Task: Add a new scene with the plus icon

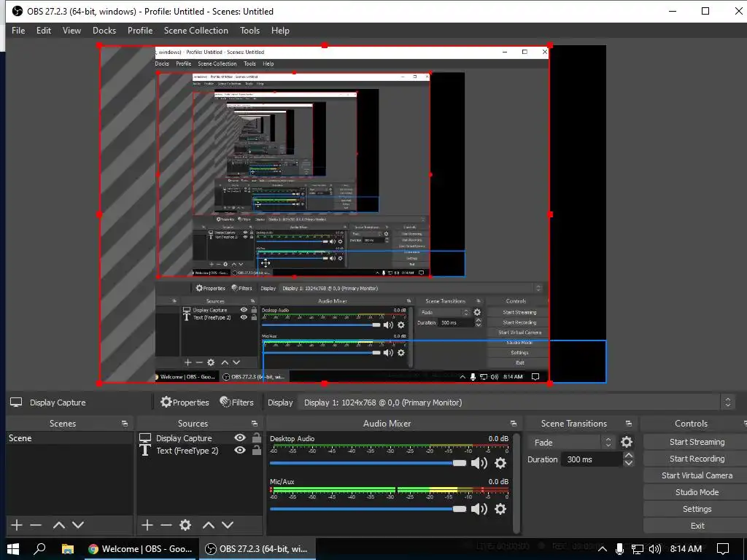Action: click(17, 525)
